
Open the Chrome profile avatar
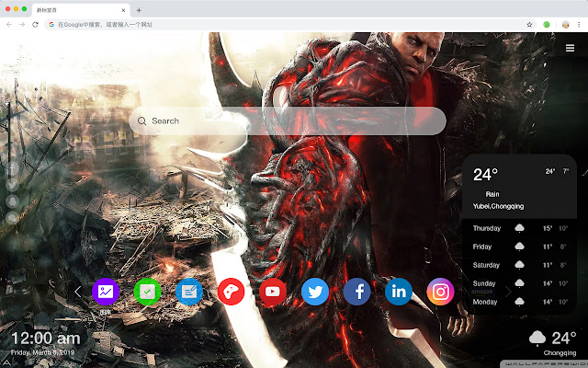pyautogui.click(x=566, y=25)
